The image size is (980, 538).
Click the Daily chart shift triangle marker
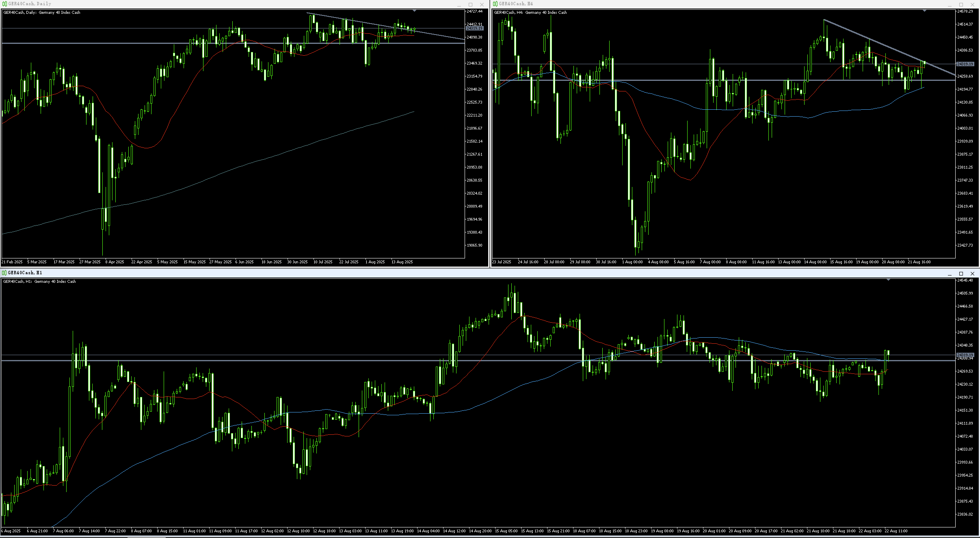(414, 11)
